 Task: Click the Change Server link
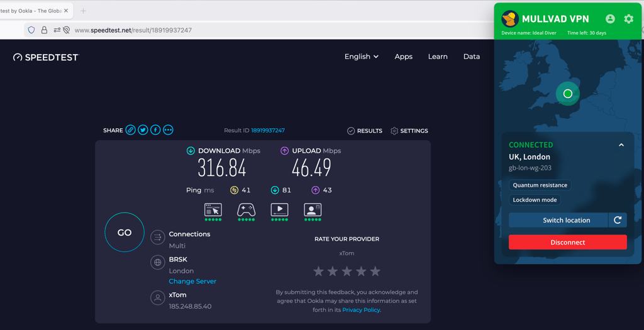click(x=192, y=281)
